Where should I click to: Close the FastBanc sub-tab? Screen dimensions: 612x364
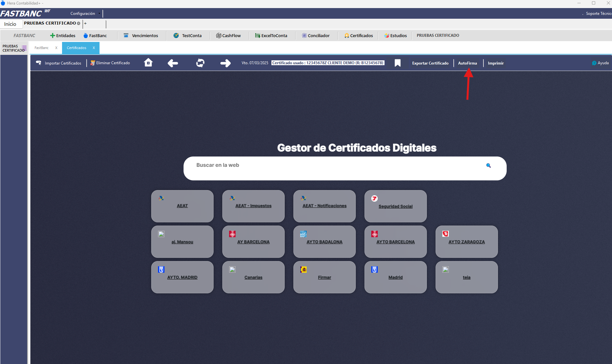pyautogui.click(x=56, y=48)
